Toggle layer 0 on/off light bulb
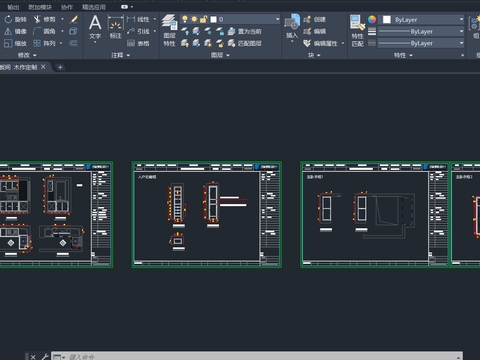Image resolution: width=480 pixels, height=360 pixels. click(184, 19)
